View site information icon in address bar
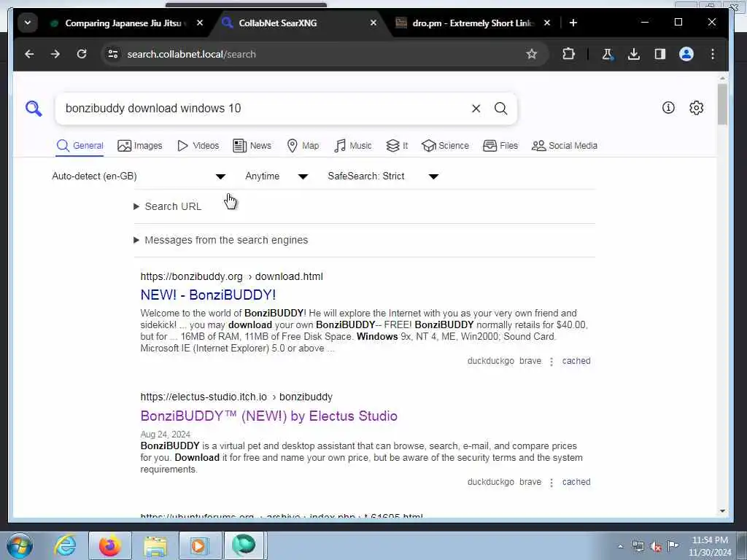 (113, 54)
